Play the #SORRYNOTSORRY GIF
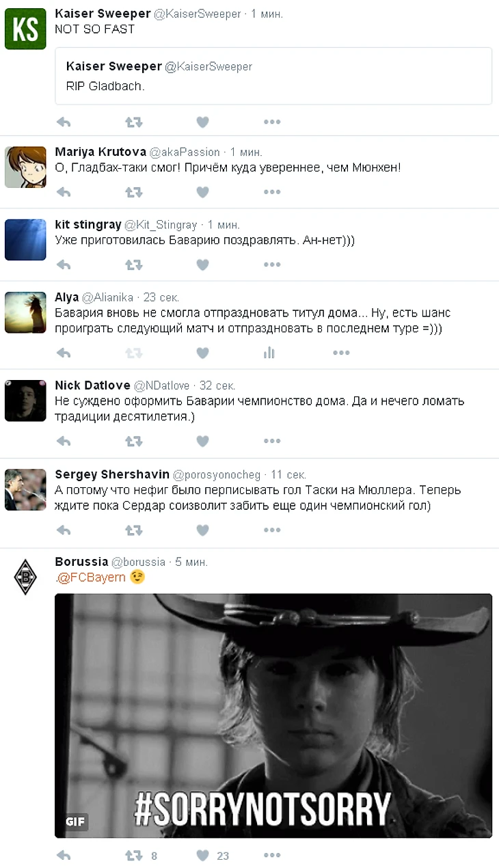The height and width of the screenshot is (868, 499). pos(273,716)
